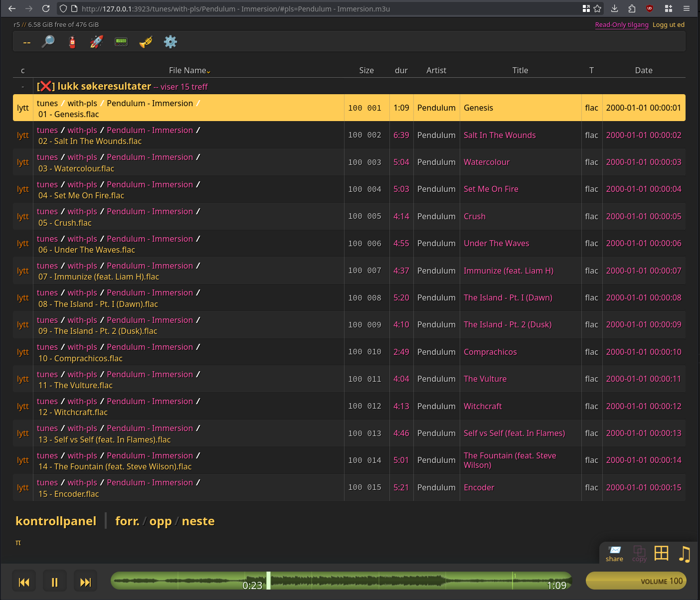Sort by Size column header
Screen dimensions: 700x600
coord(366,70)
